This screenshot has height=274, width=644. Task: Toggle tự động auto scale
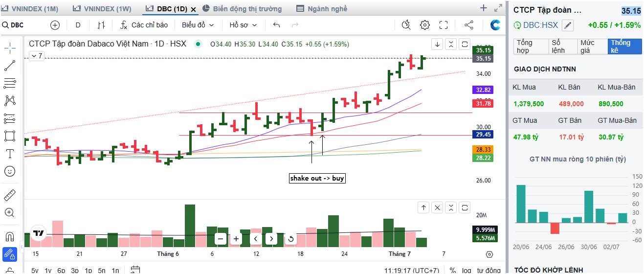pyautogui.click(x=489, y=270)
